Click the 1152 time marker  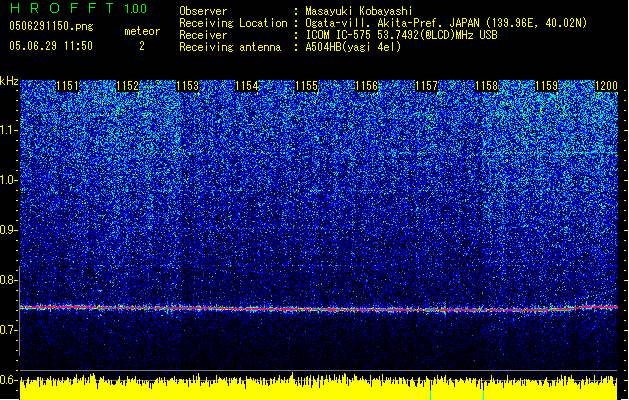[128, 86]
